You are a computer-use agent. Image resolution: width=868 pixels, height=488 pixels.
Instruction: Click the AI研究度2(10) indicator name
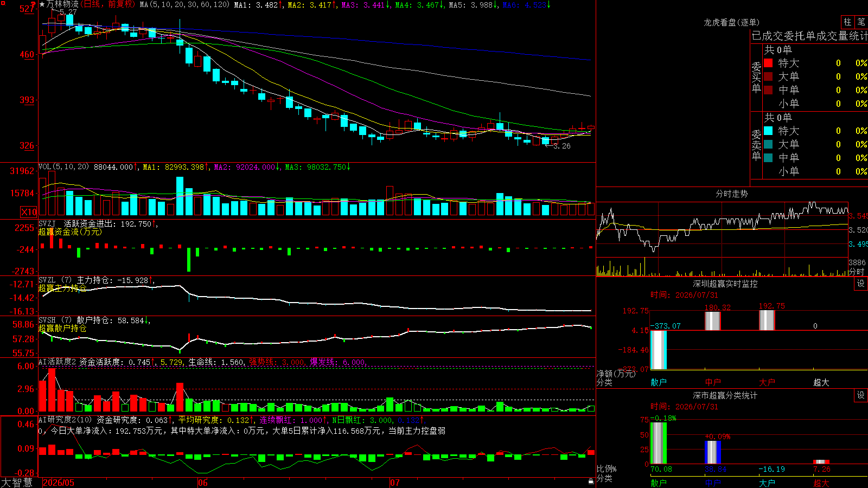[x=65, y=420]
